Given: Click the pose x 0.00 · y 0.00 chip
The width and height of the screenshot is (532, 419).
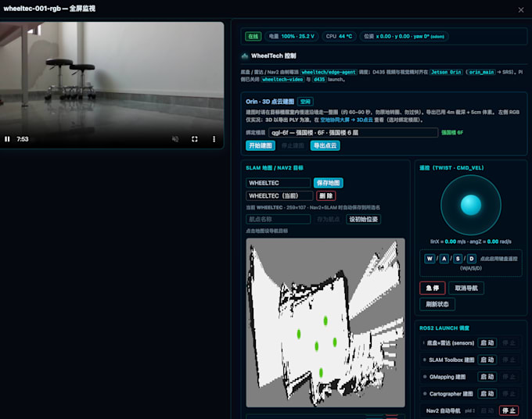Looking at the screenshot, I should [x=404, y=36].
